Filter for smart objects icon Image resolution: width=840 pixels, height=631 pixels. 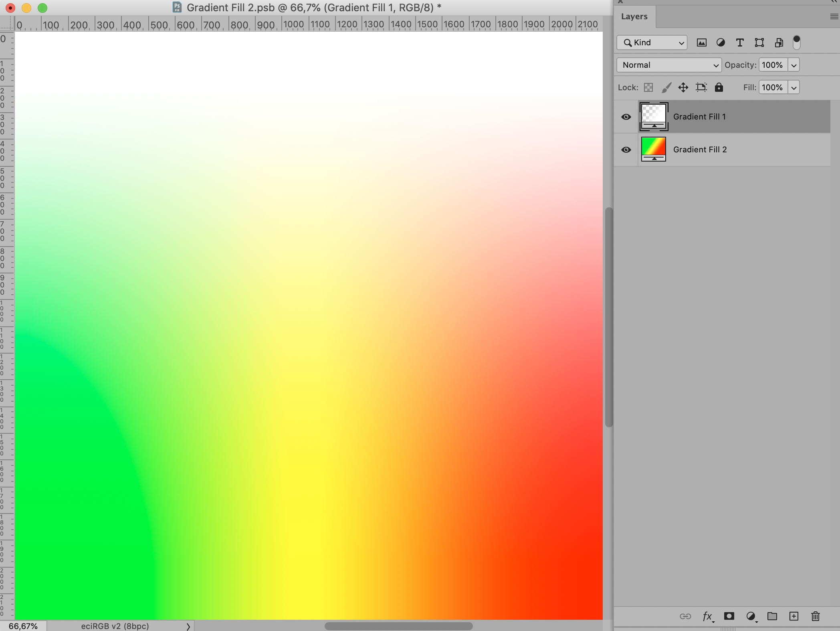click(x=779, y=43)
